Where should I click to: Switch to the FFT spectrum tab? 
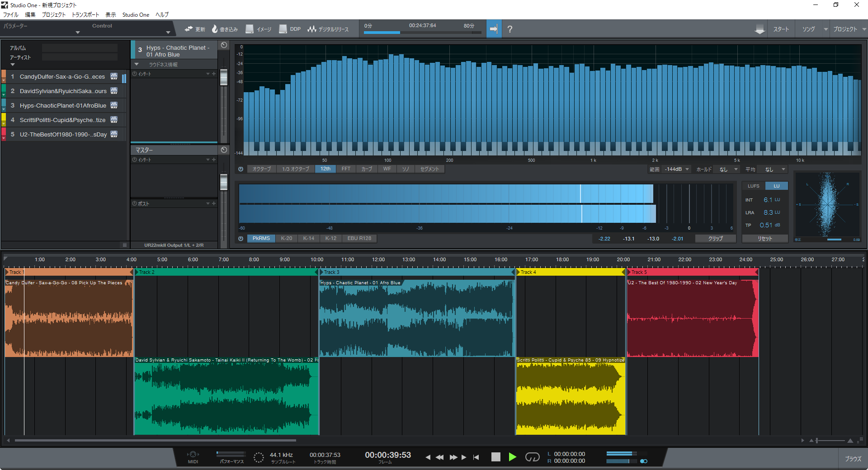pyautogui.click(x=346, y=169)
